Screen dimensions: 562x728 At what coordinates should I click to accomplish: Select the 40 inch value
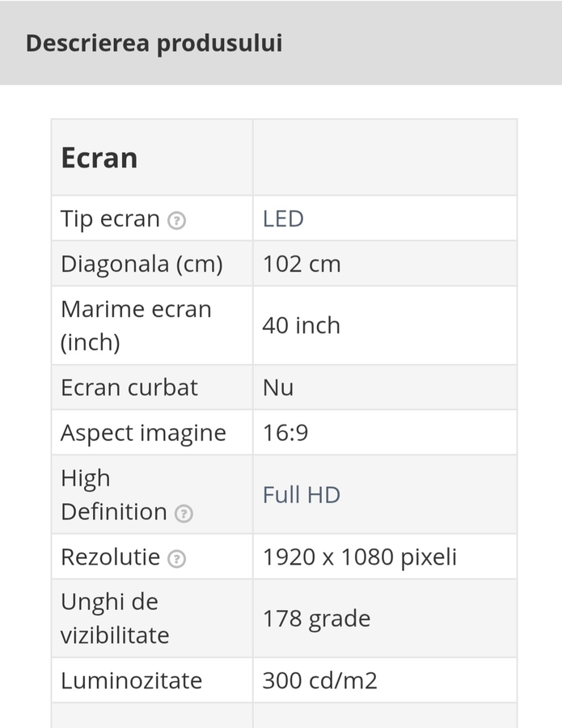pos(301,325)
